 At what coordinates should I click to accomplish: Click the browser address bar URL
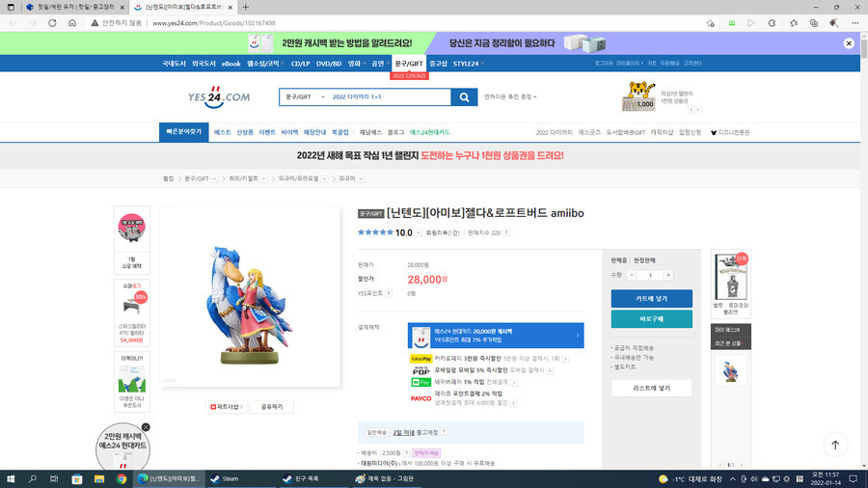click(214, 23)
